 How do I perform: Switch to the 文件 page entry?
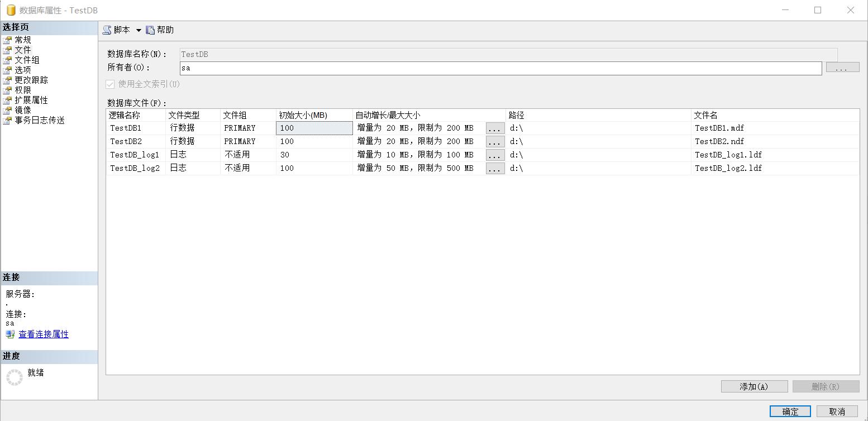[x=22, y=50]
